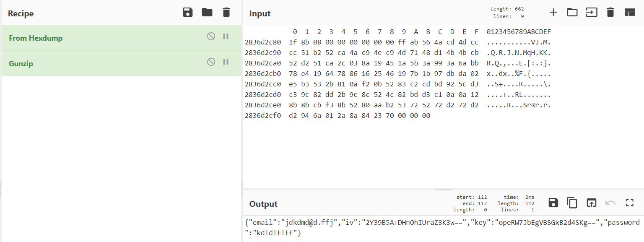Open folder as input
The height and width of the screenshot is (242, 644).
(572, 13)
